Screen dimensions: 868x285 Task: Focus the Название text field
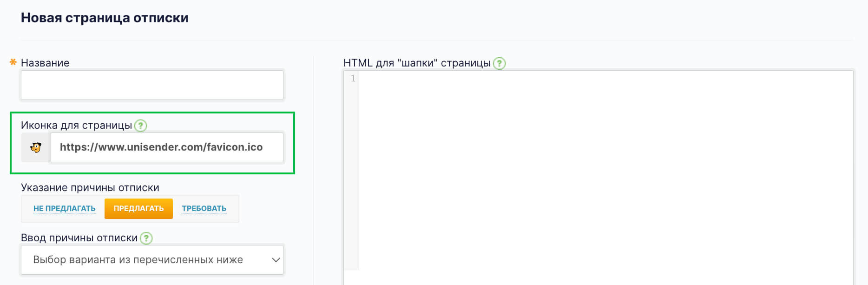[152, 85]
